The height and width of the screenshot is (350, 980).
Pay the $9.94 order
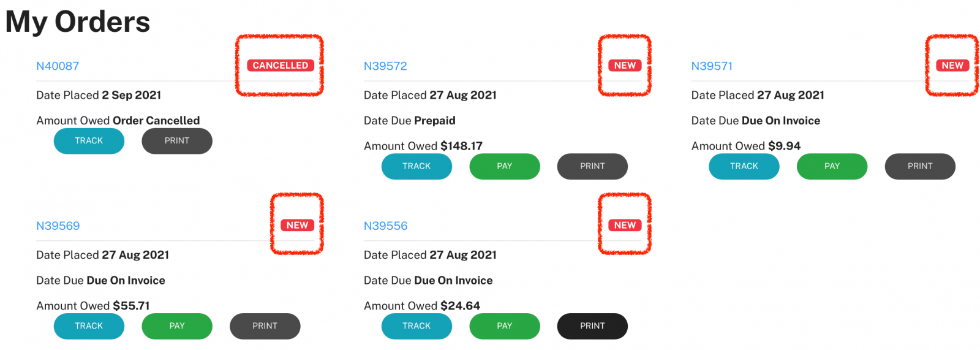pos(832,167)
